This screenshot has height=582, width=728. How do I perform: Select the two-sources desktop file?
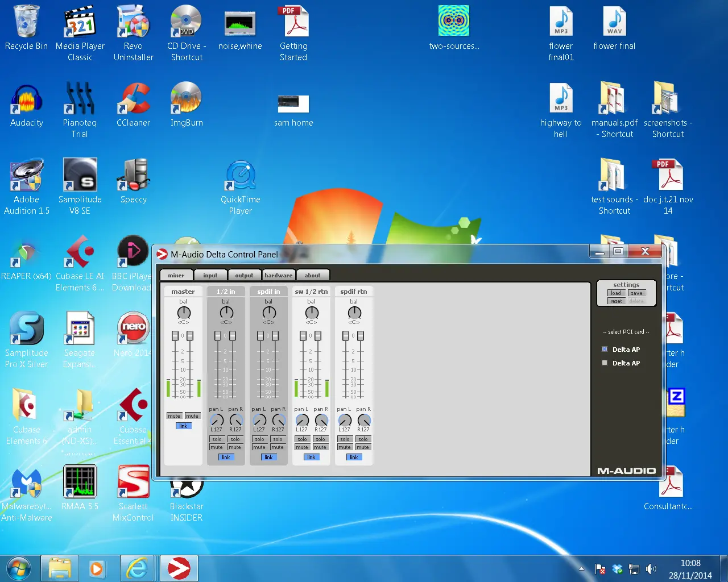pyautogui.click(x=454, y=28)
